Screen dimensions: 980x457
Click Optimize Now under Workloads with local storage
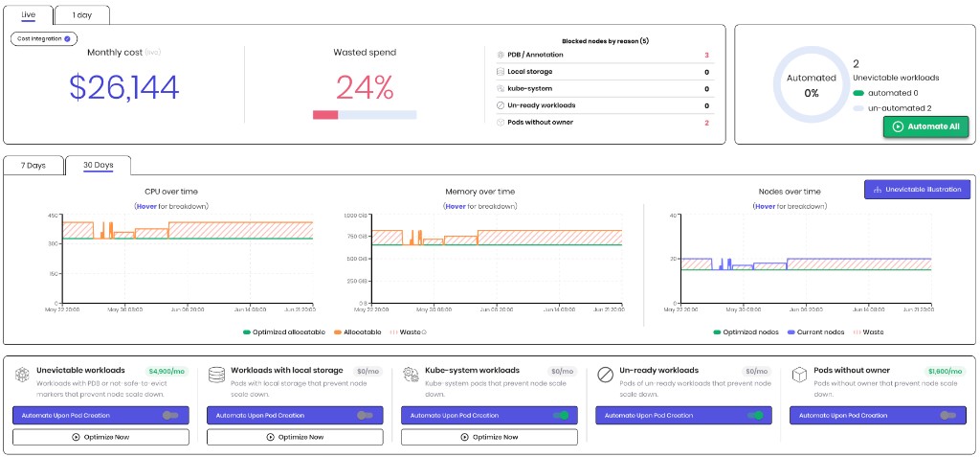pos(295,437)
